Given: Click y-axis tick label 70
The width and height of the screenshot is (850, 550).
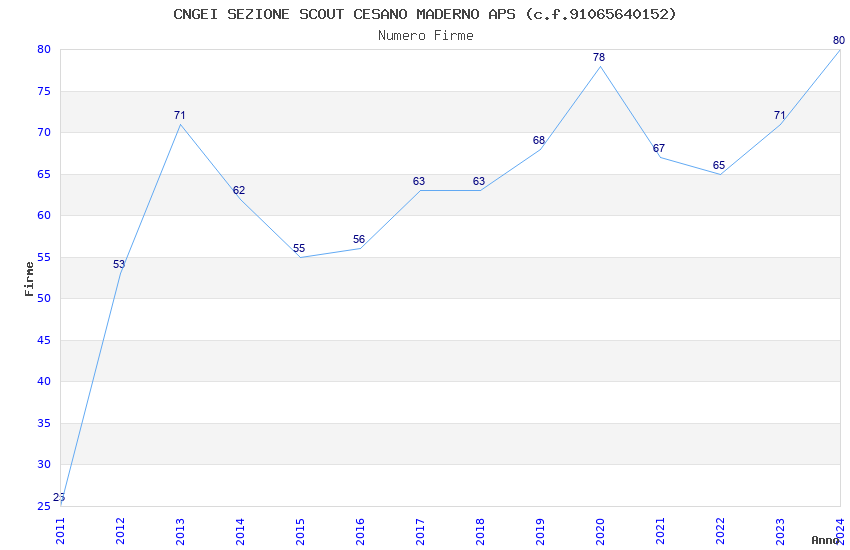Looking at the screenshot, I should [x=44, y=132].
